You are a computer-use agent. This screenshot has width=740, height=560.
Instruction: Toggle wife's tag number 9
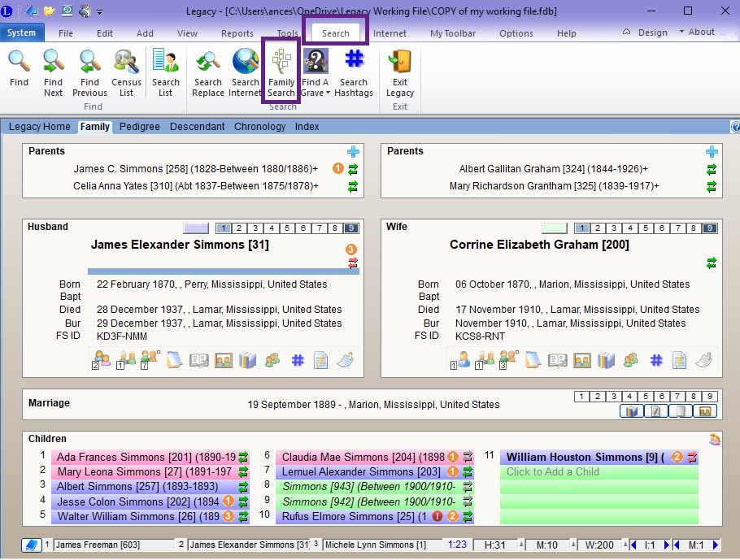click(x=709, y=228)
